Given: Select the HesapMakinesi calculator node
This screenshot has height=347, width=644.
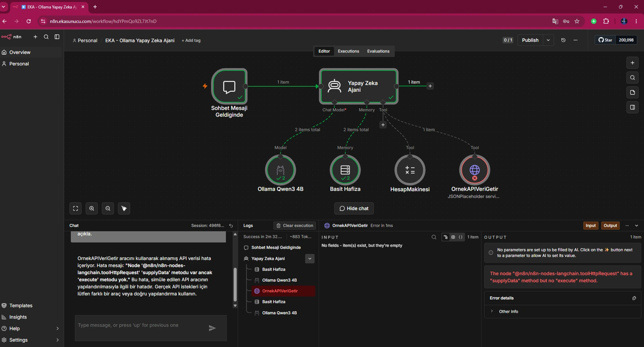Looking at the screenshot, I should point(410,170).
